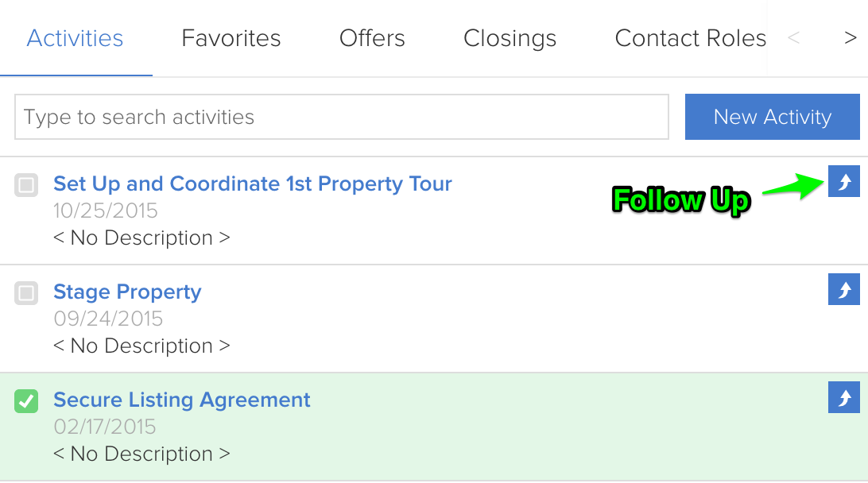Open the Contact Roles tab
The width and height of the screenshot is (868, 483).
tap(690, 37)
